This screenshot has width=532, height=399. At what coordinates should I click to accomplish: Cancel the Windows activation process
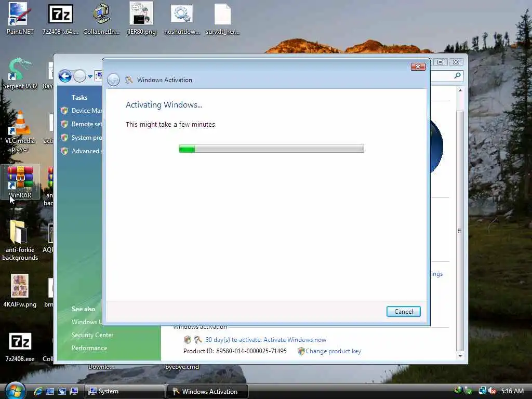pyautogui.click(x=403, y=312)
